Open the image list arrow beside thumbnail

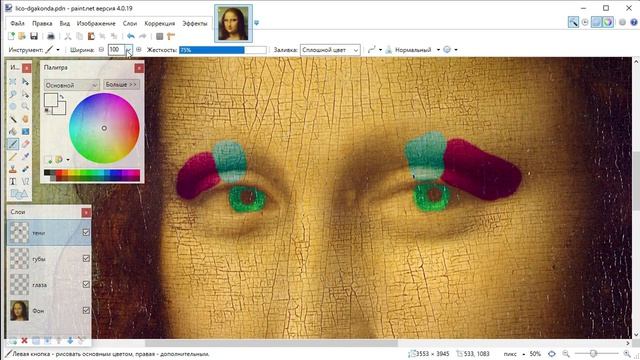click(256, 23)
